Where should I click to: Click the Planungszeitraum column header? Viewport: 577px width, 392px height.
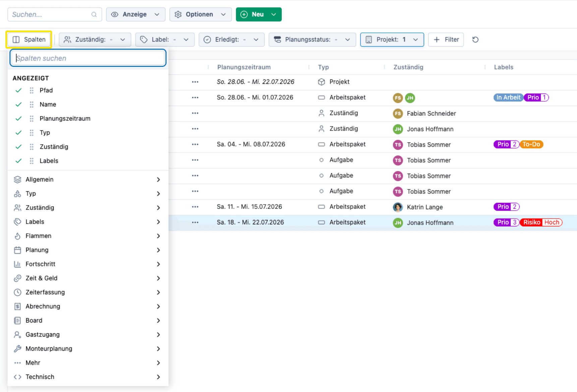coord(244,67)
